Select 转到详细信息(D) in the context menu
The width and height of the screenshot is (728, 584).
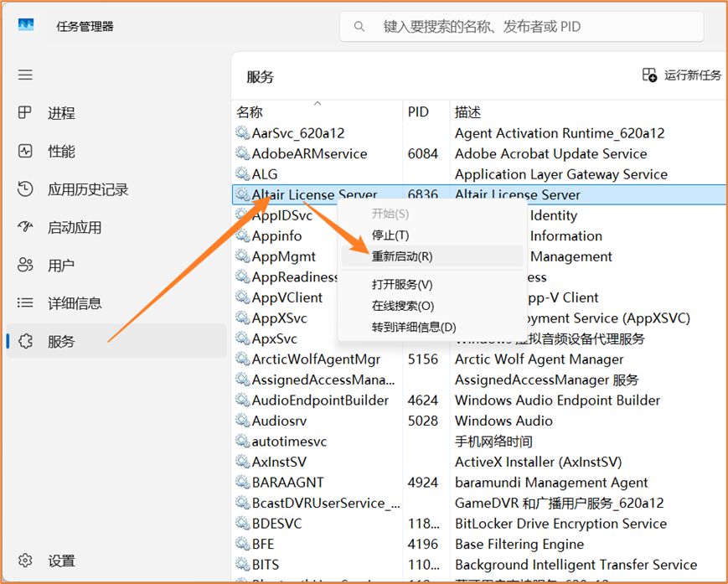point(414,327)
